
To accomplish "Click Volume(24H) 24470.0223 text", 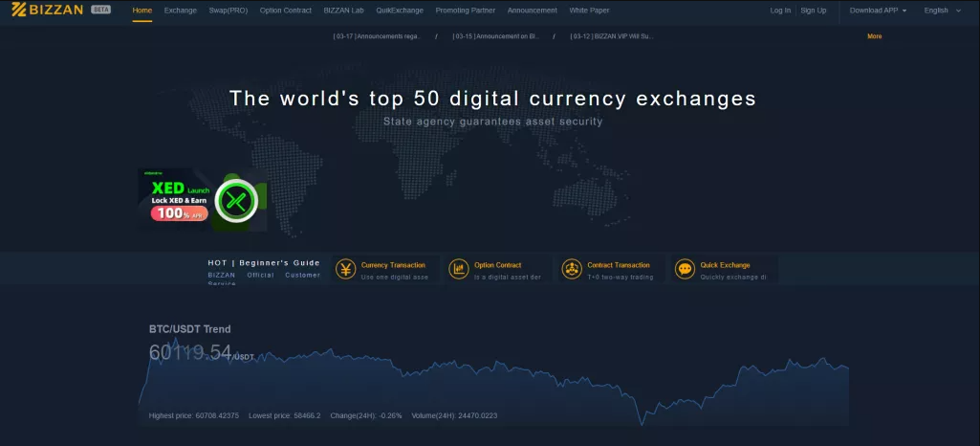I will coord(454,415).
